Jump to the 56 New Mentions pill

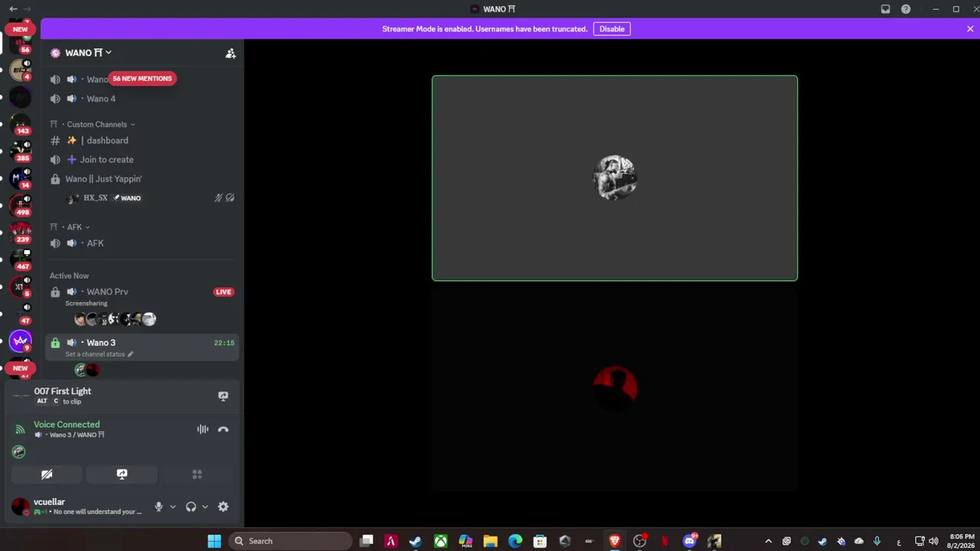pyautogui.click(x=142, y=79)
